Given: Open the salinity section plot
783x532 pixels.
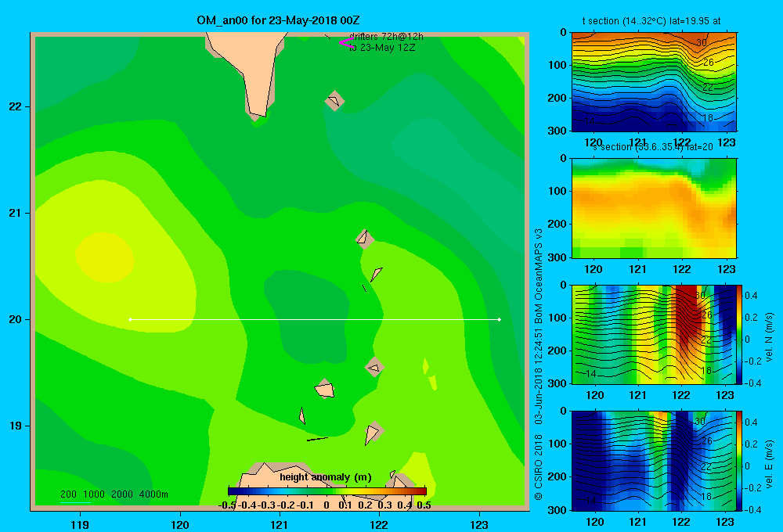Looking at the screenshot, I should [654, 208].
